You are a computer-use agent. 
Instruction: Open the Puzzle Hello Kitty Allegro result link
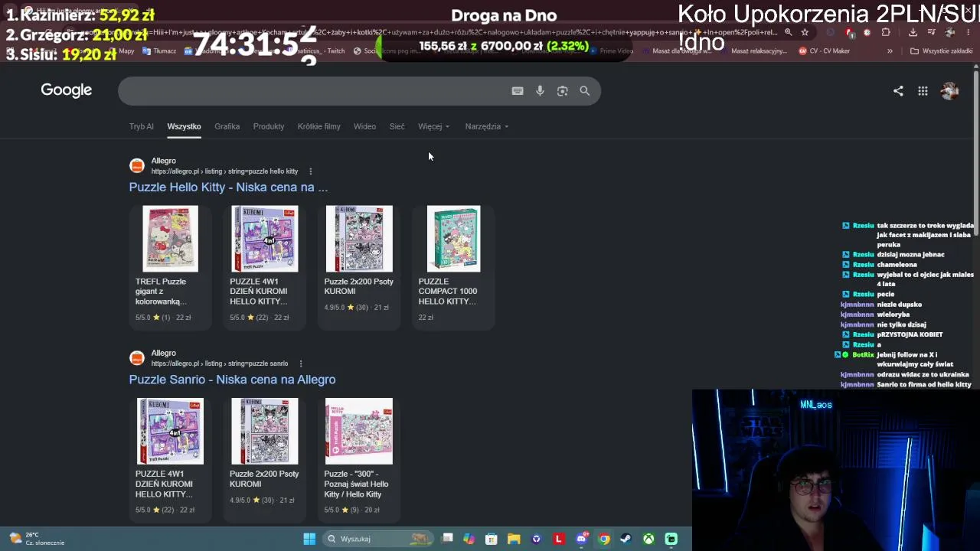[228, 187]
